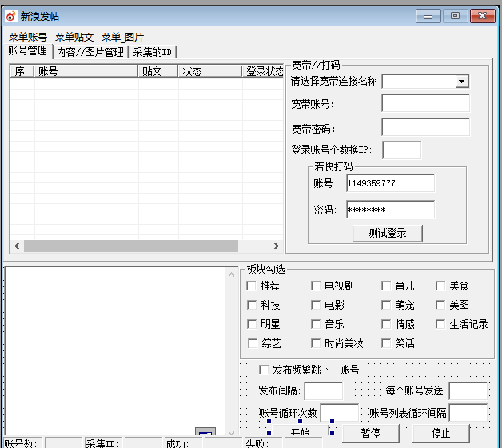Check the 音乐 checkbox
This screenshot has width=502, height=448.
pos(316,324)
